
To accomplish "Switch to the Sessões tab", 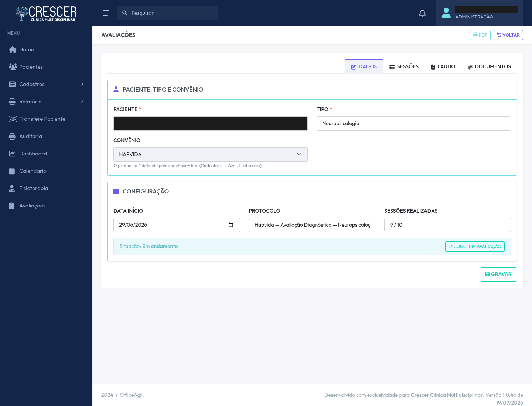I will tap(404, 66).
